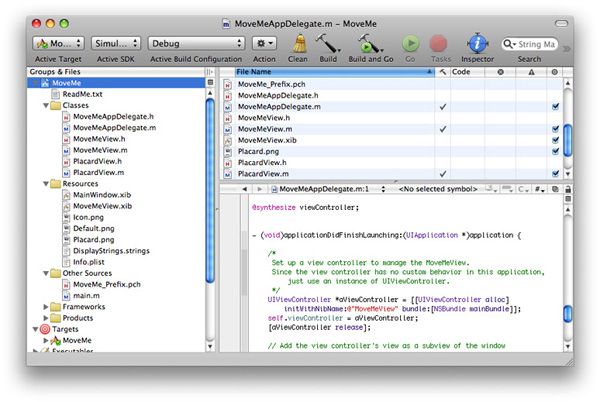Select MoveMeView.m in Classes folder
The width and height of the screenshot is (600, 402).
pos(100,150)
